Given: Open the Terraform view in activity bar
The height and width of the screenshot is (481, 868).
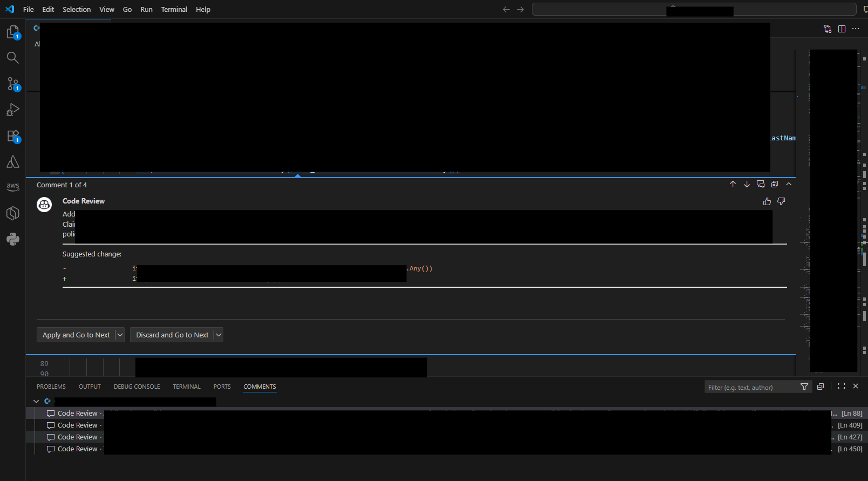Looking at the screenshot, I should 13,213.
